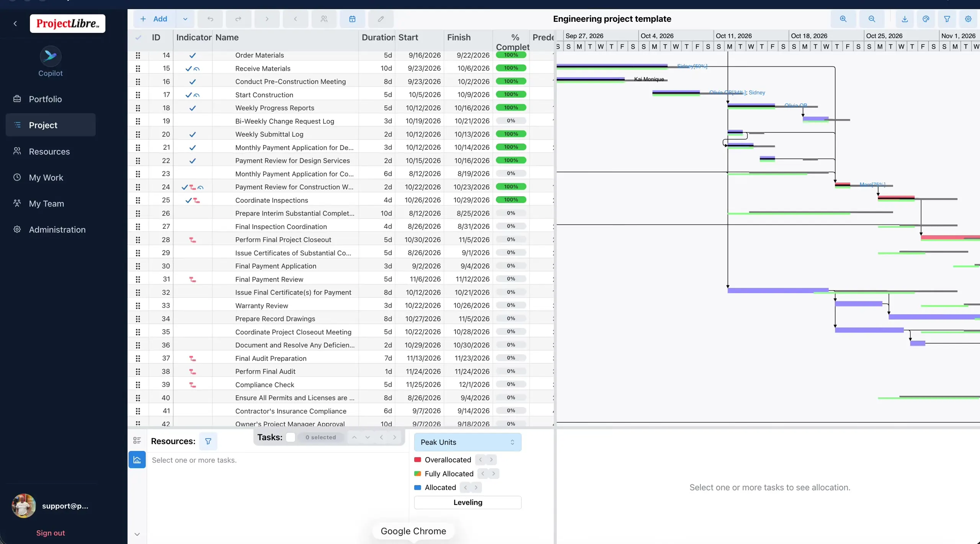Click the Name column header
The height and width of the screenshot is (544, 980).
[x=227, y=37]
